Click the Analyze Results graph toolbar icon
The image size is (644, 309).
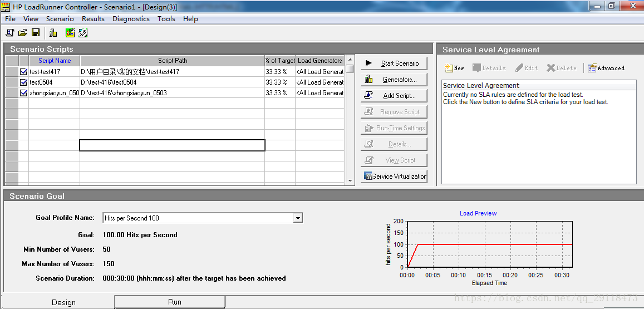[70, 33]
